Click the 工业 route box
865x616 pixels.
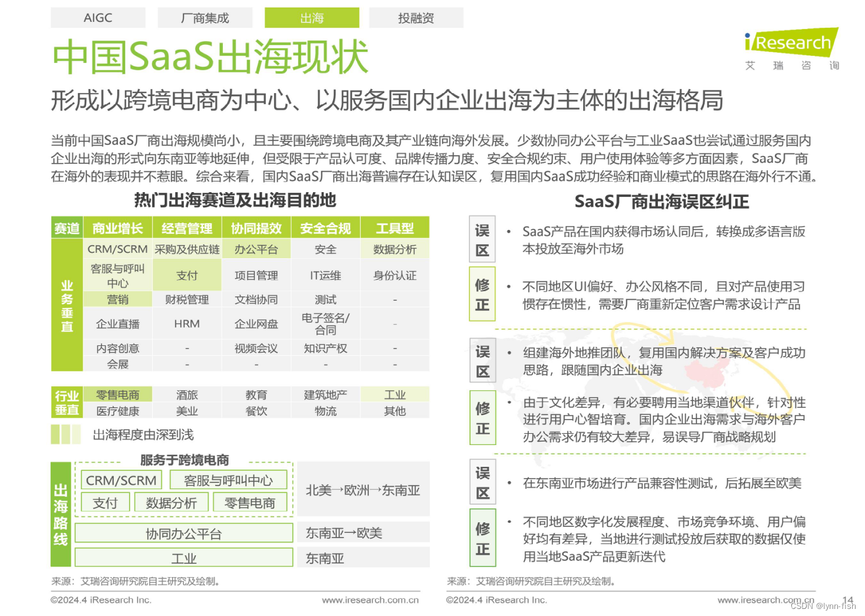183,558
